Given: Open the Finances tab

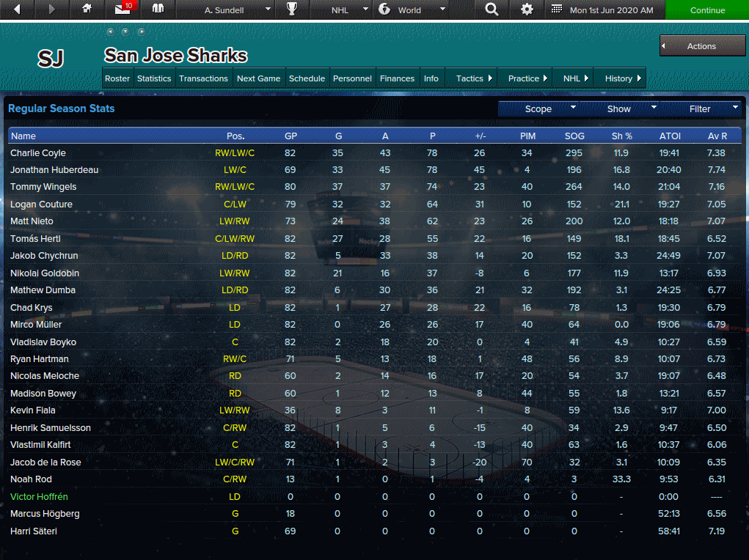Looking at the screenshot, I should (397, 78).
